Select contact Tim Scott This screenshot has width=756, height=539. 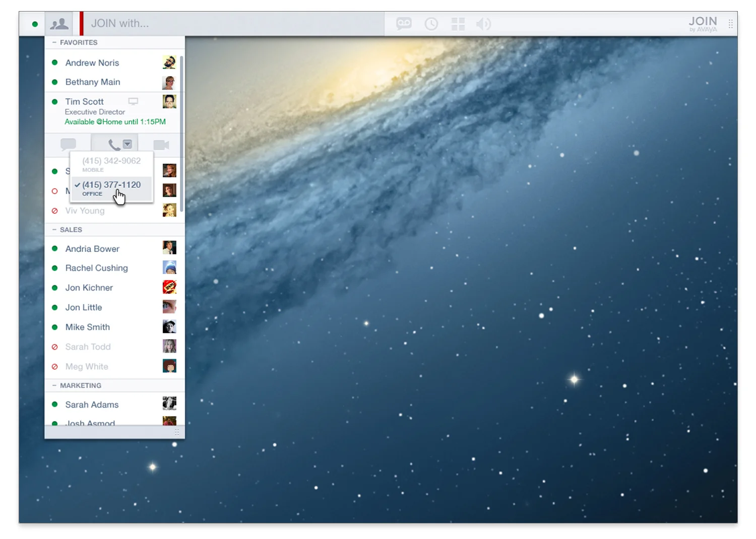84,102
